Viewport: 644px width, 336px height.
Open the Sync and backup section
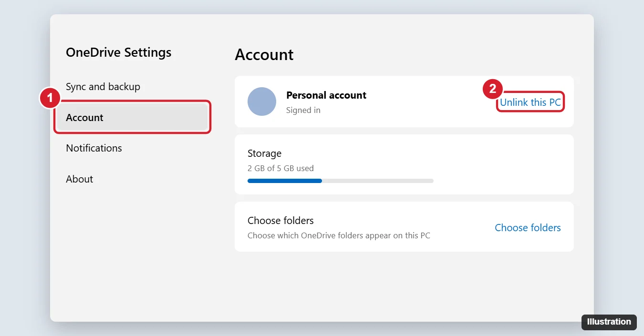click(103, 87)
